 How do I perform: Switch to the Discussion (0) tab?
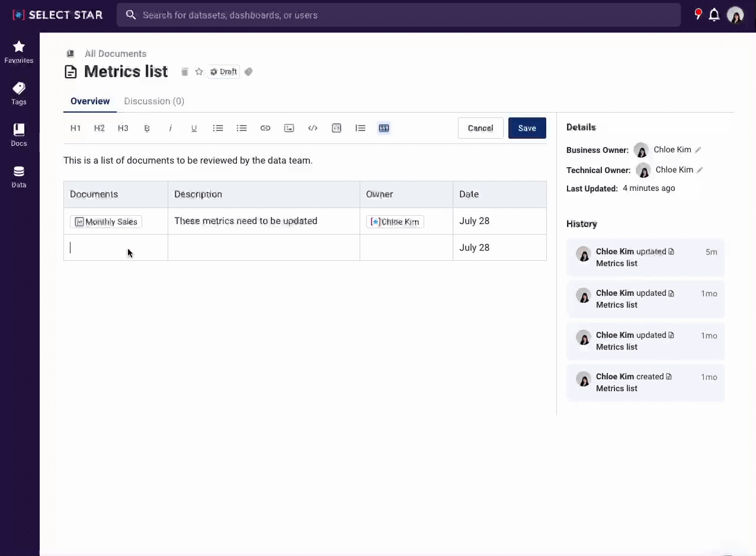click(x=154, y=101)
